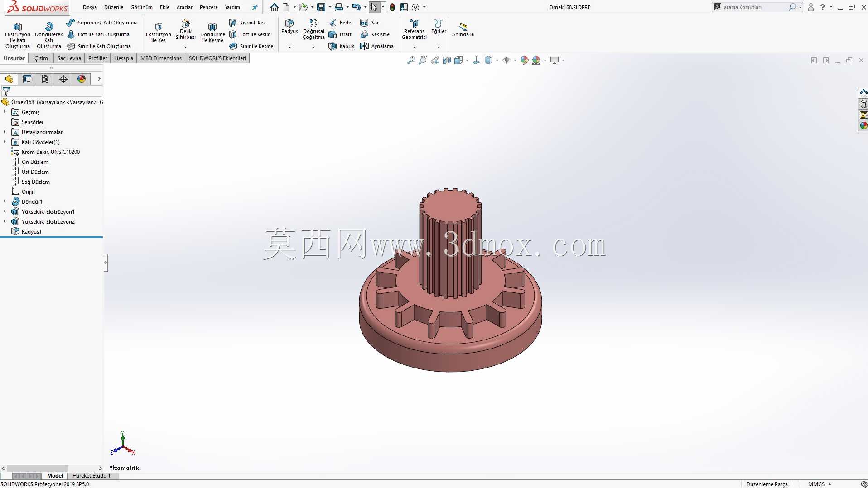Select Döndürme ile Kesme tool
The height and width of the screenshot is (488, 868).
(x=212, y=33)
